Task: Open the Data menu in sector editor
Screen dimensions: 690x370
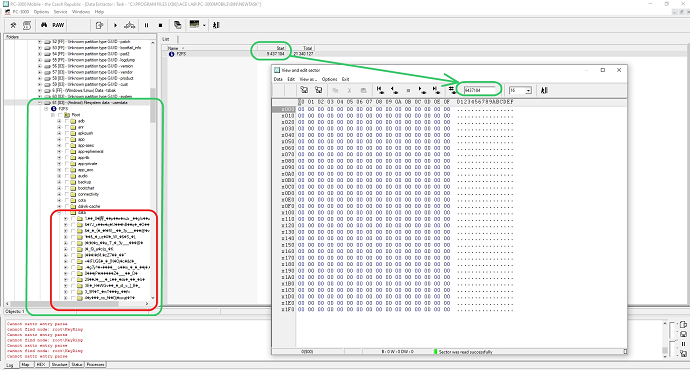Action: coord(278,79)
